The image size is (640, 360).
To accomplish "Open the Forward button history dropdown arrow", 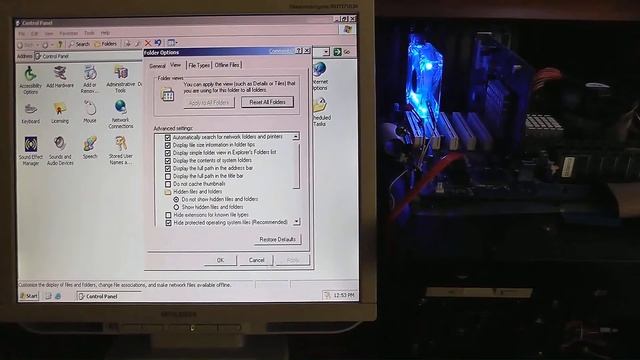I will coord(52,45).
